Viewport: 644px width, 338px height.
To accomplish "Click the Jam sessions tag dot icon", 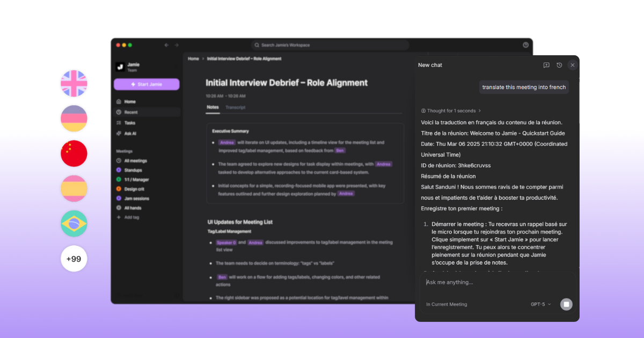I will [x=119, y=199].
